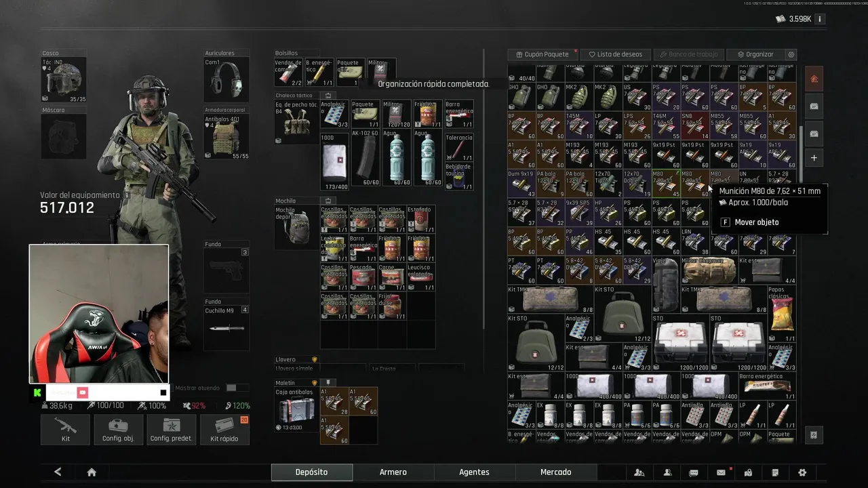868x488 pixels.
Task: Select the AK-102 60 magazine in vest
Action: (x=365, y=159)
